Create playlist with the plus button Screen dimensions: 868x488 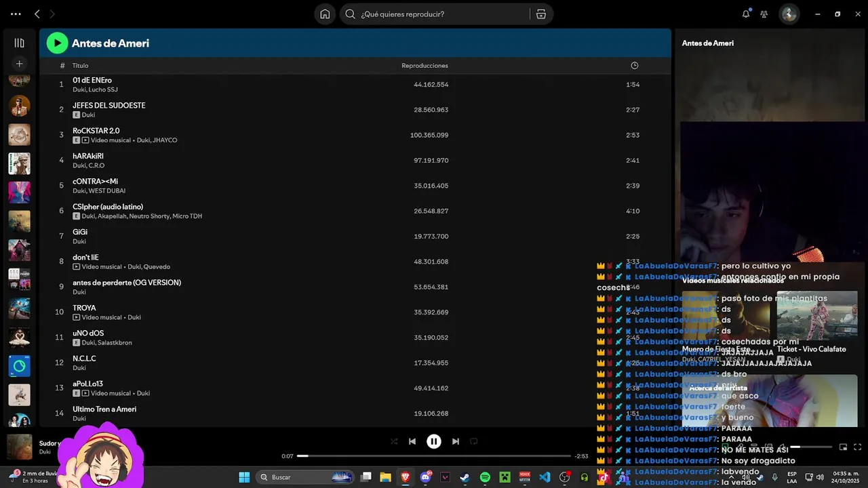point(19,64)
